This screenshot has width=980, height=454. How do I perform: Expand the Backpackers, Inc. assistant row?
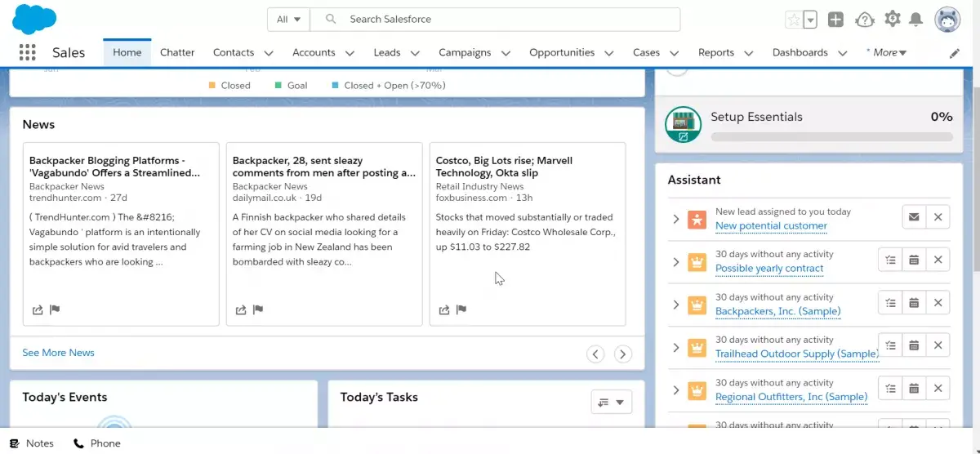click(x=675, y=304)
